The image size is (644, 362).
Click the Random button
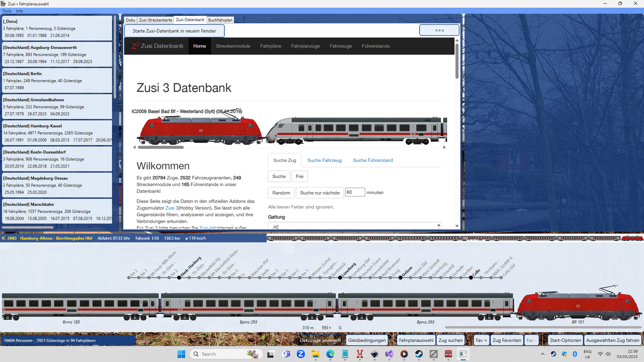click(281, 193)
